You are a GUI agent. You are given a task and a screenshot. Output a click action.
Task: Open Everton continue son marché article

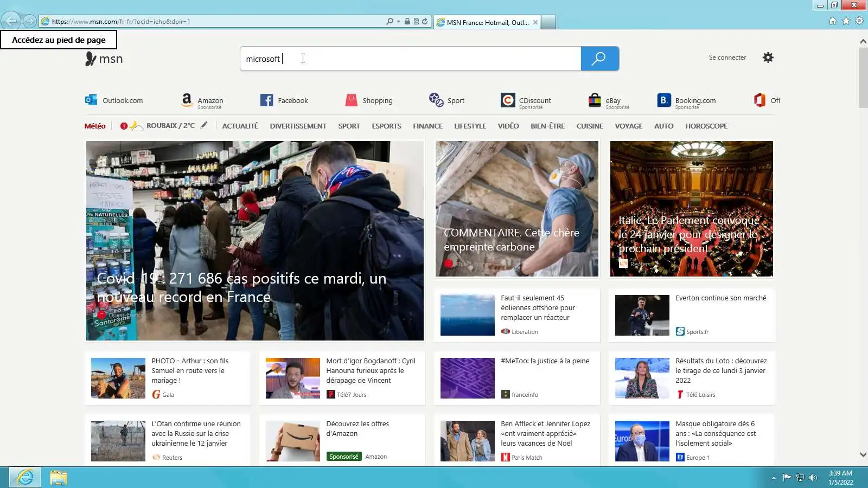pos(691,315)
